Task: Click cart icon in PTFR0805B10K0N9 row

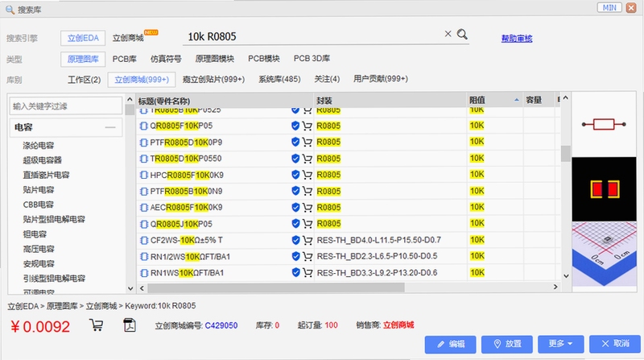Action: coord(307,191)
